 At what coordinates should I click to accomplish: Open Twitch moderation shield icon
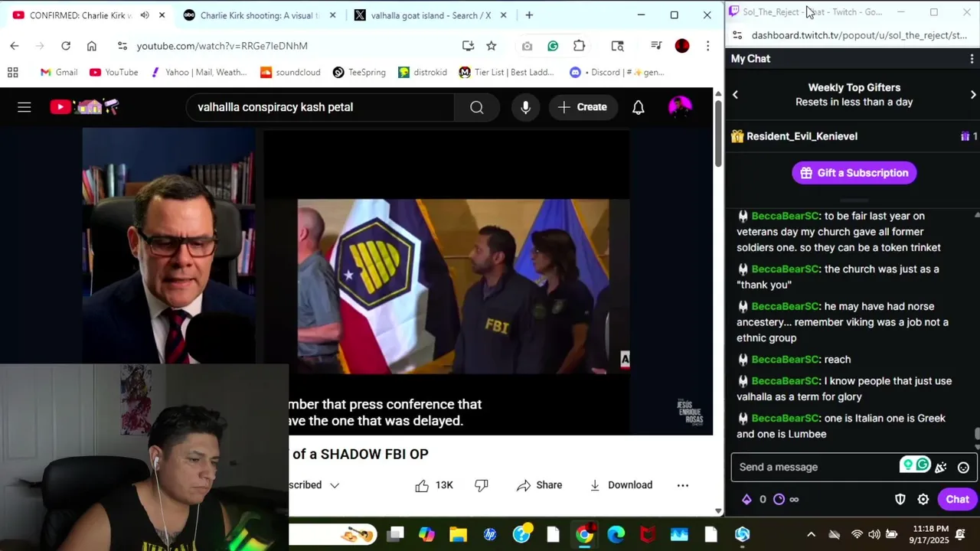click(x=900, y=499)
